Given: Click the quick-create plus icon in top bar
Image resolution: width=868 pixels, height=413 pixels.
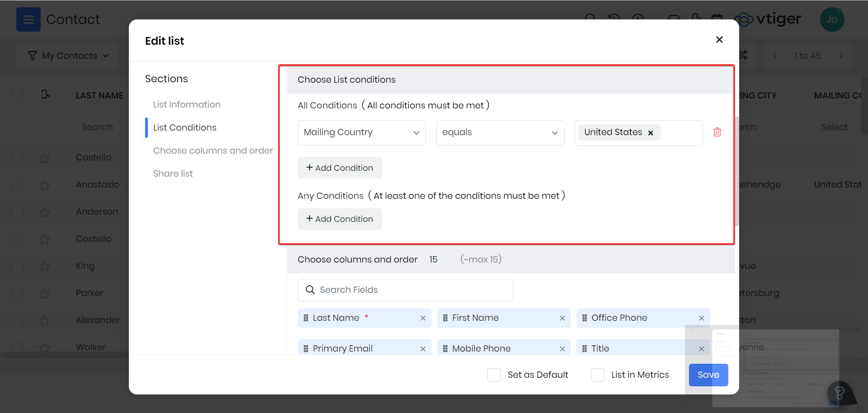Looking at the screenshot, I should (638, 19).
